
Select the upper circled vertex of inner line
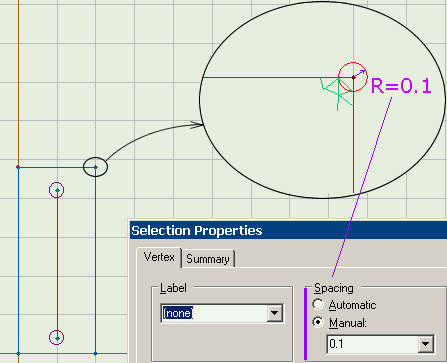pyautogui.click(x=57, y=190)
